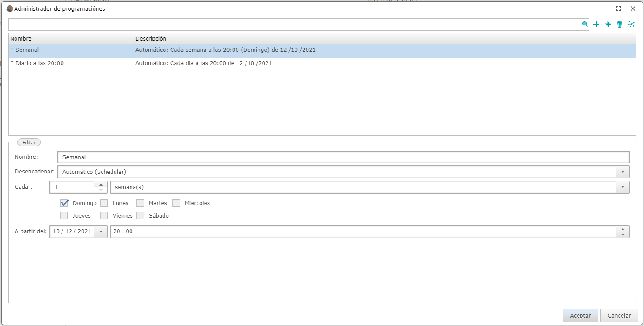This screenshot has width=644, height=326.
Task: Check the Martes checkbox
Action: [x=140, y=203]
